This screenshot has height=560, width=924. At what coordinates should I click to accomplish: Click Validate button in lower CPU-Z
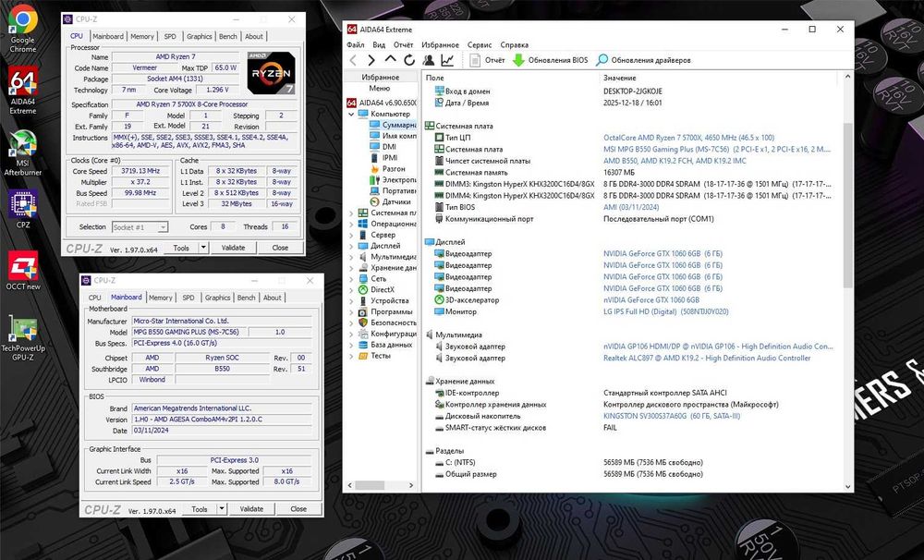[x=251, y=509]
